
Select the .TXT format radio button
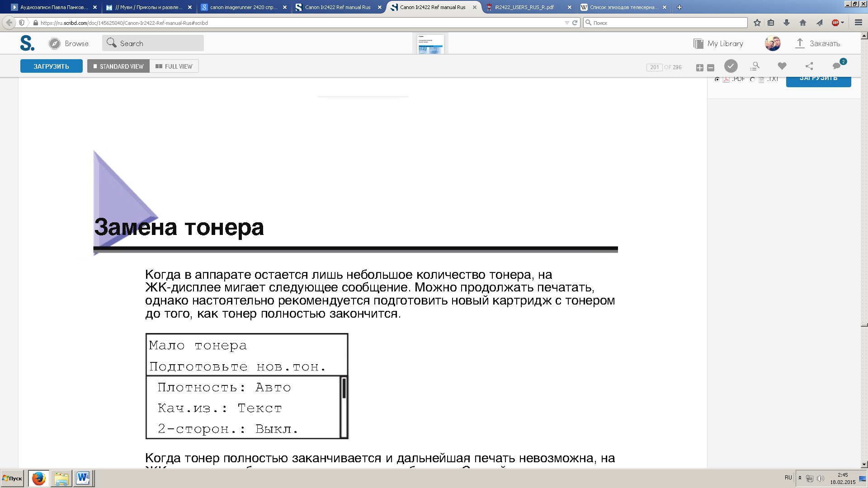click(752, 80)
